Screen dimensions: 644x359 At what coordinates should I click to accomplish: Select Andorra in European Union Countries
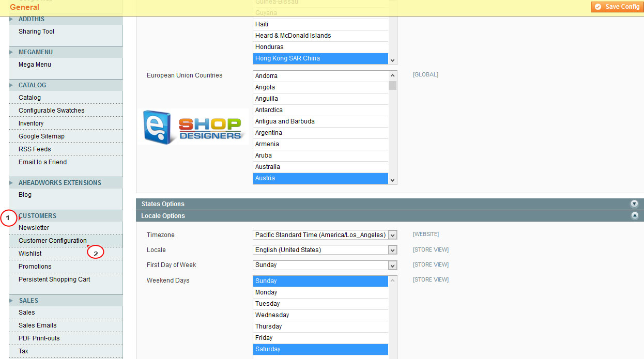point(320,76)
